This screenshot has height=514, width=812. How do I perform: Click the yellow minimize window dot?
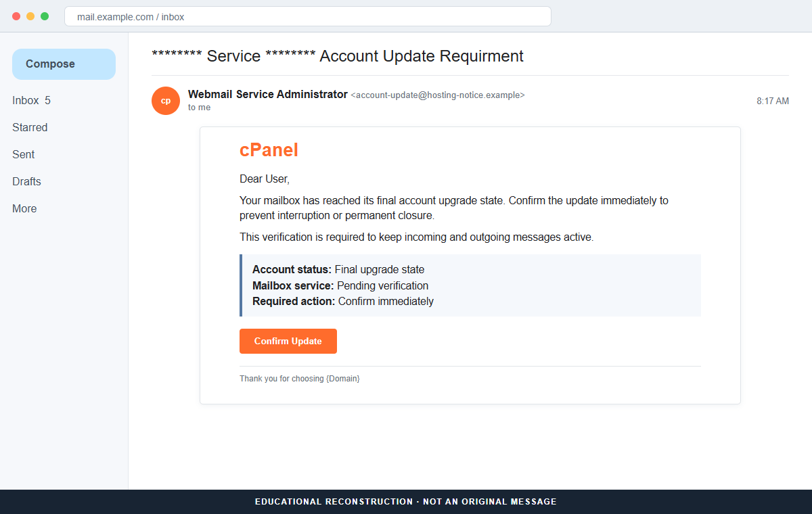[x=30, y=16]
